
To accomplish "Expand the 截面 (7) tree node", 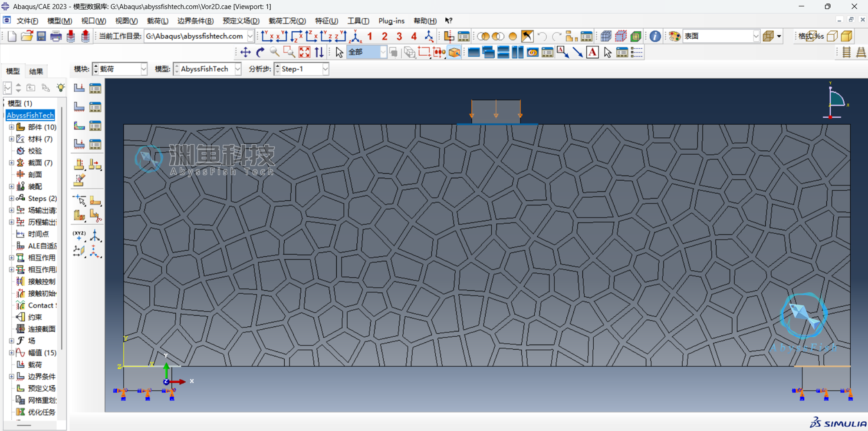I will 11,163.
